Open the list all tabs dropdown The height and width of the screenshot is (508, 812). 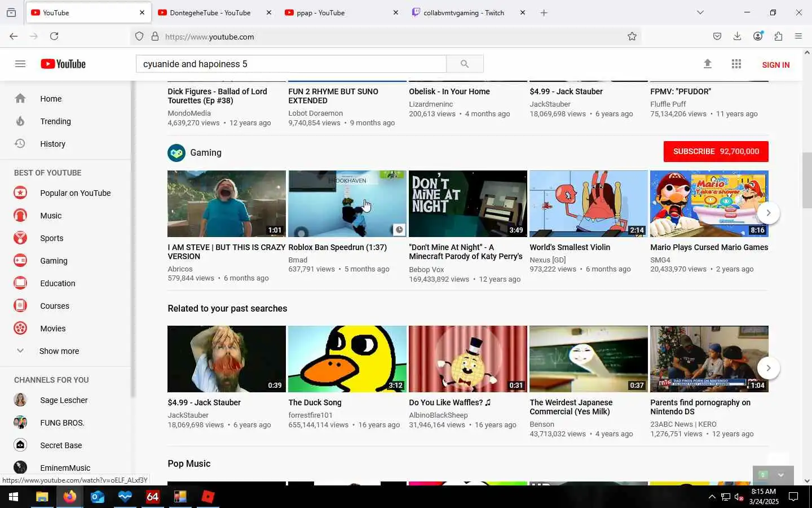[x=700, y=12]
